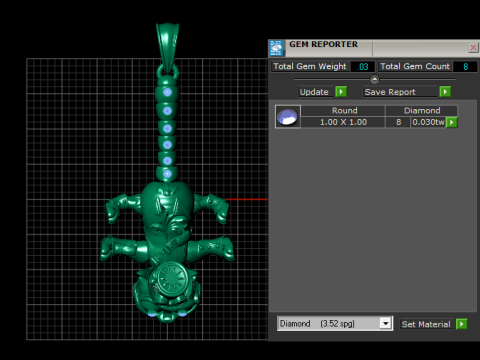
Task: Click the green arrow next to Update
Action: [x=341, y=92]
